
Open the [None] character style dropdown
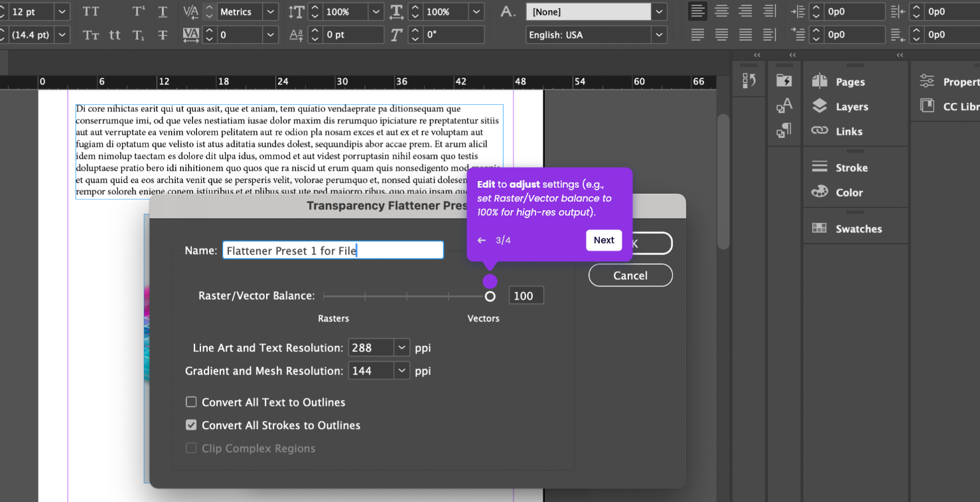pos(659,12)
